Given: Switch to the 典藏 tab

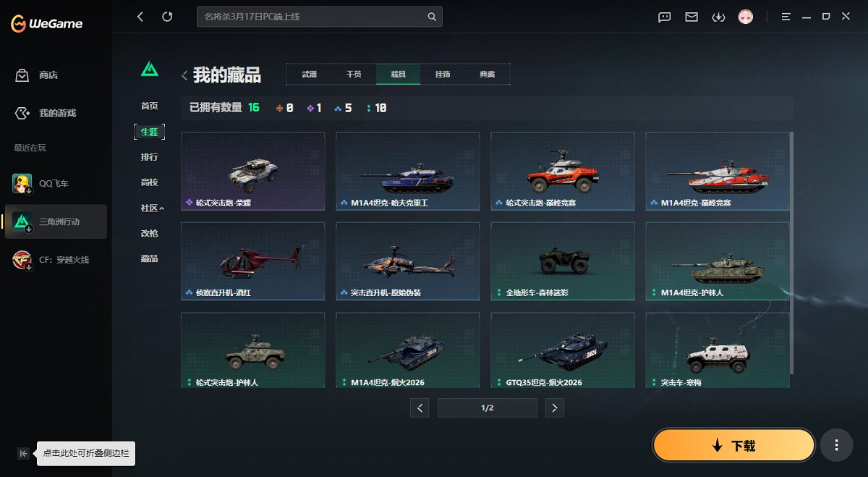Looking at the screenshot, I should (x=487, y=74).
